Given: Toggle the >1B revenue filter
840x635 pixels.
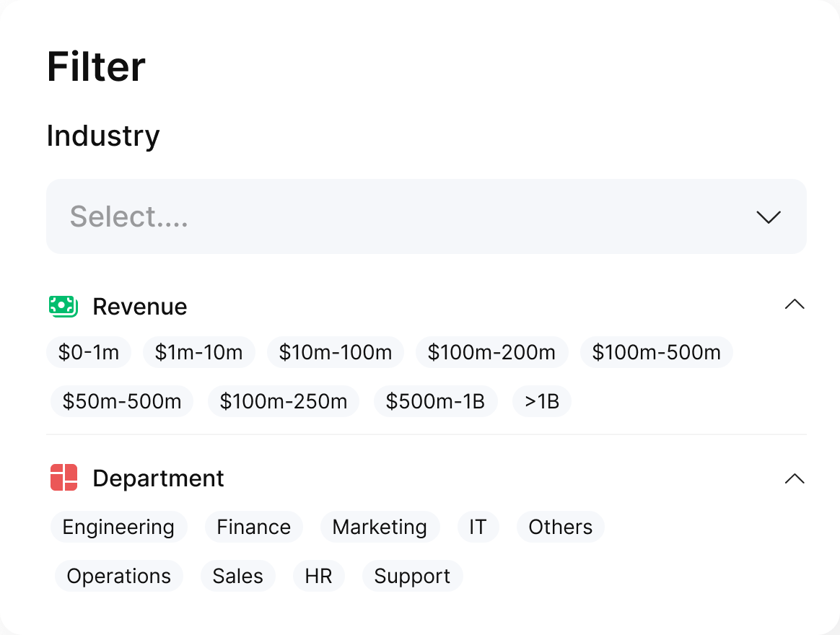Looking at the screenshot, I should pyautogui.click(x=541, y=401).
